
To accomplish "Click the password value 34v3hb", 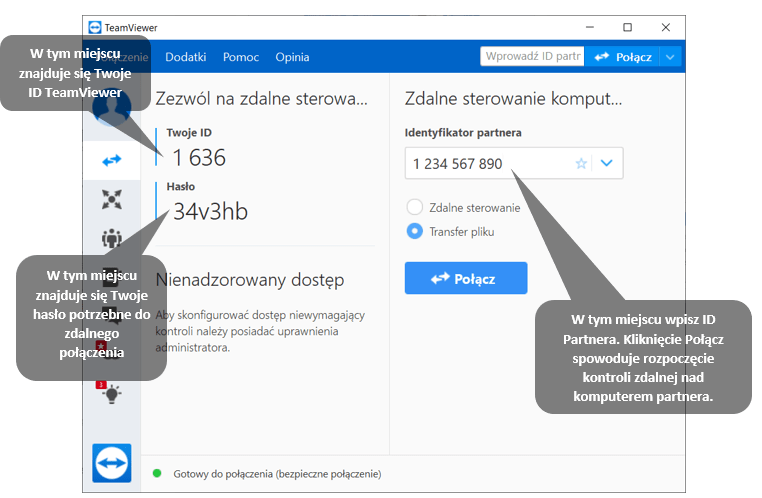I will coord(210,212).
